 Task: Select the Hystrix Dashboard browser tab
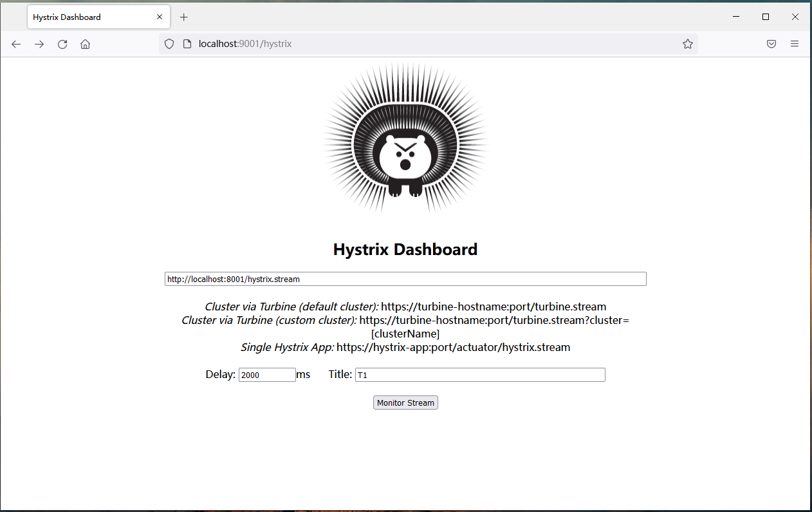pyautogui.click(x=98, y=17)
